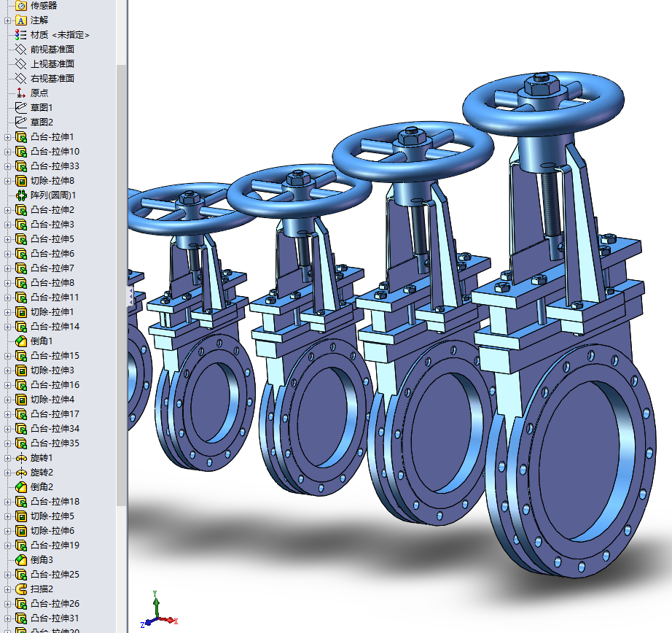
Task: Select the 凸台-拉伸18 feature label
Action: pyautogui.click(x=55, y=501)
